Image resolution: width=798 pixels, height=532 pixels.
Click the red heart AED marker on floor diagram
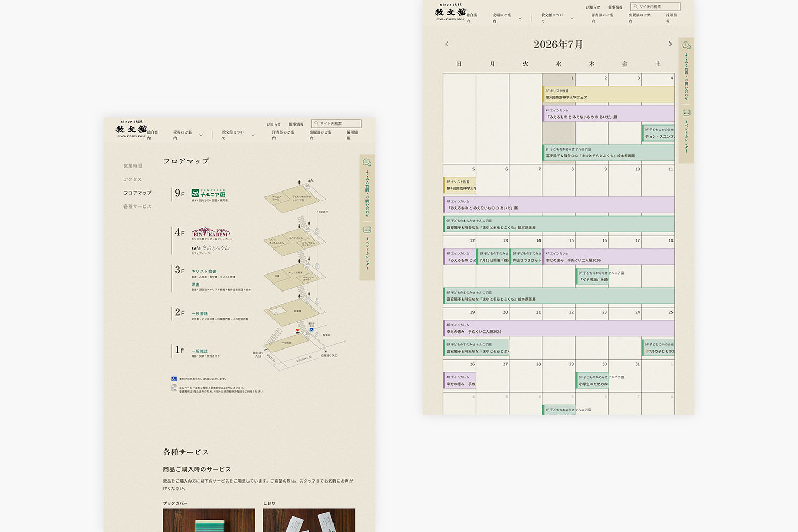(298, 330)
